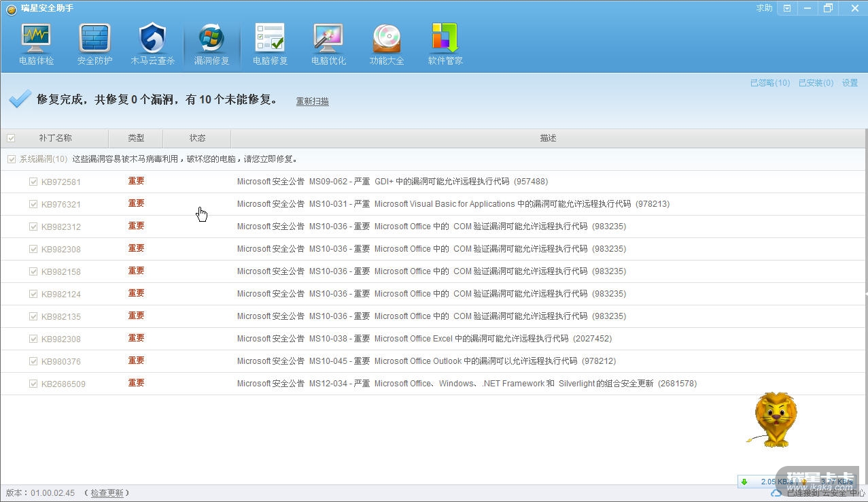Open the 功能大全 all features module
The width and height of the screenshot is (868, 502).
pos(387,44)
